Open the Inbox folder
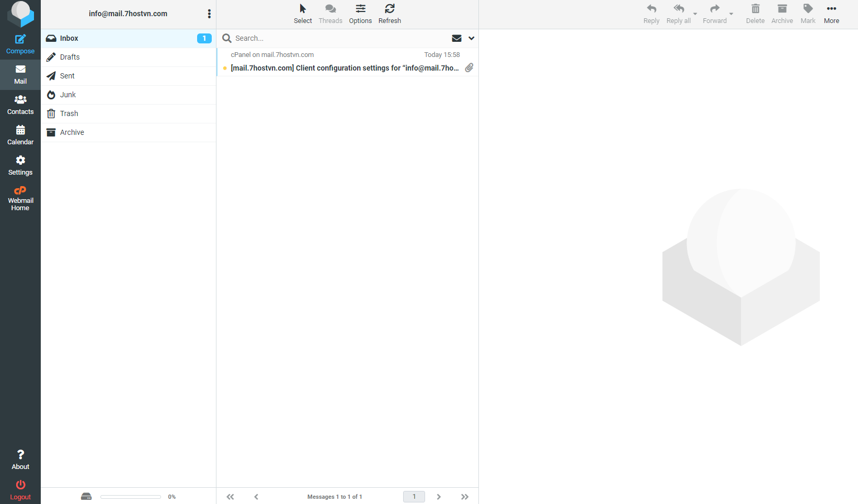Viewport: 858px width, 504px height. [128, 38]
